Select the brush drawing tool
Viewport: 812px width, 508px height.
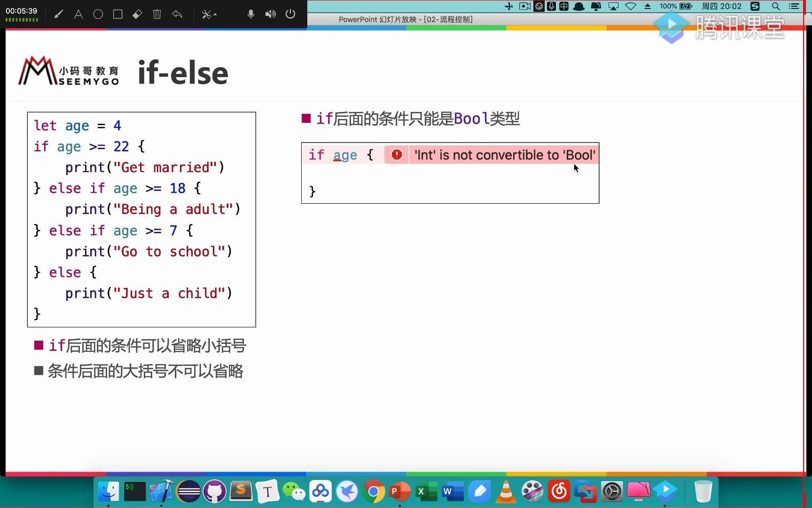(x=58, y=14)
